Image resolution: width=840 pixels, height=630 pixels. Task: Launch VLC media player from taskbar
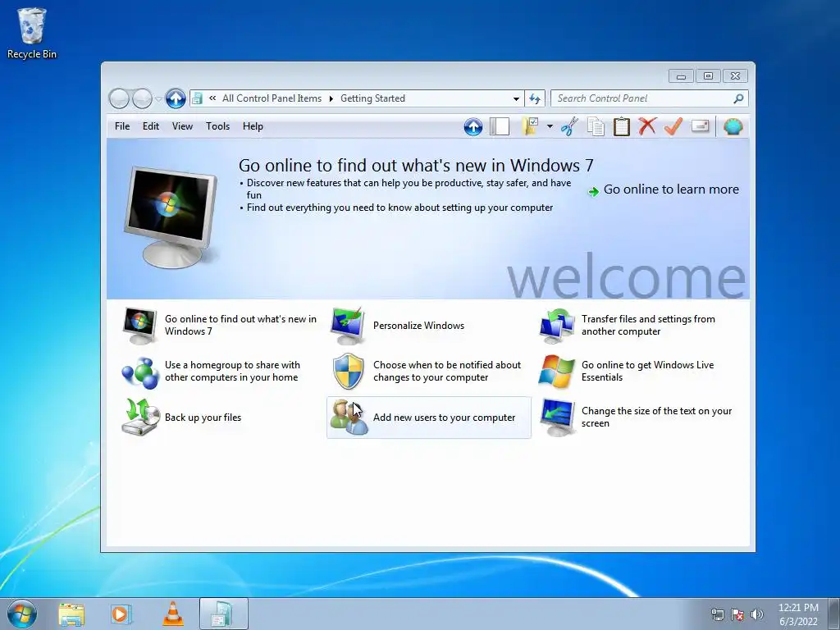172,614
